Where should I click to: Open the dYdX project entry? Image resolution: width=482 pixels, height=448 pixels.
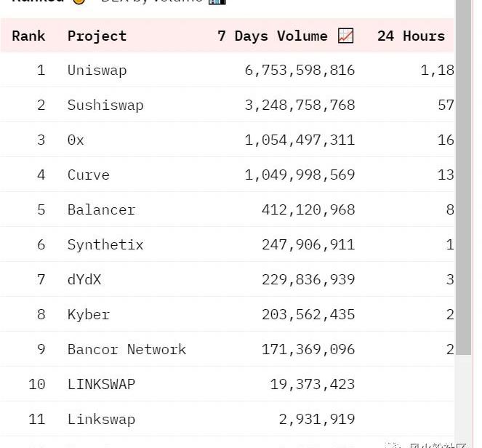click(84, 279)
